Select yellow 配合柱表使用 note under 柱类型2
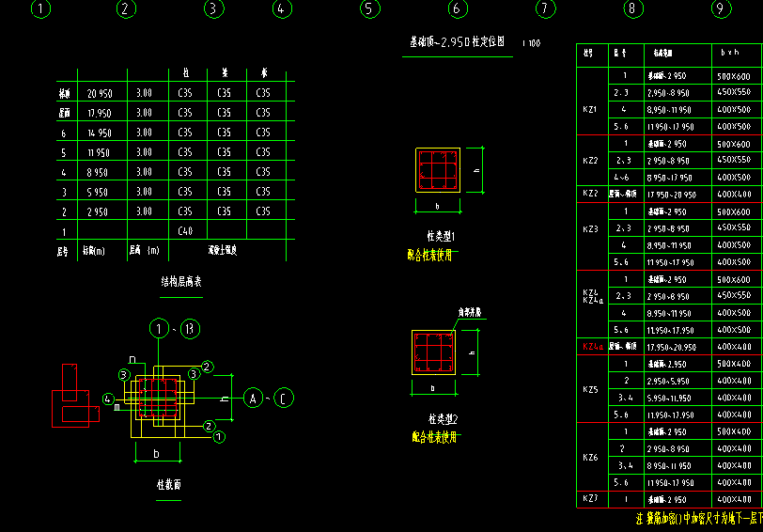The height and width of the screenshot is (532, 763). pos(434,437)
